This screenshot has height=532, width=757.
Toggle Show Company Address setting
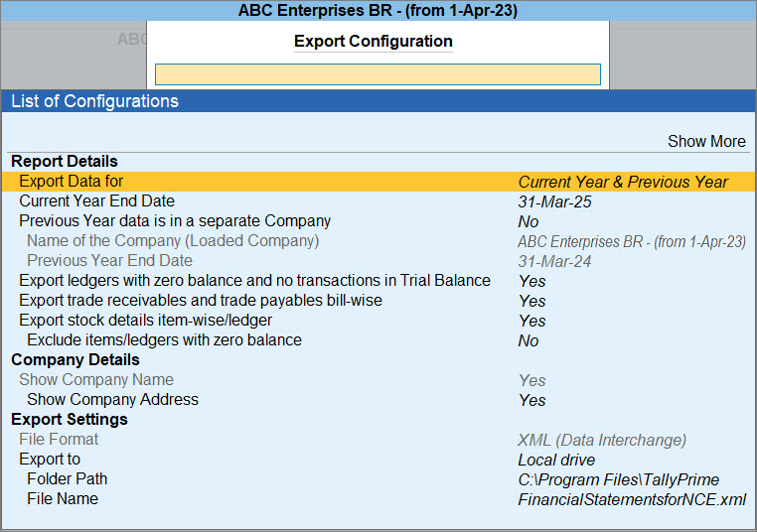coord(378,400)
